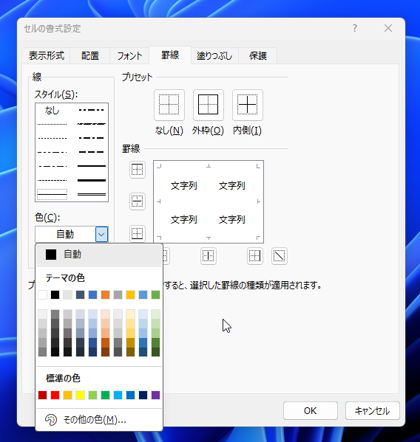Switch to the 保護 tab
420x442 pixels.
[x=258, y=55]
